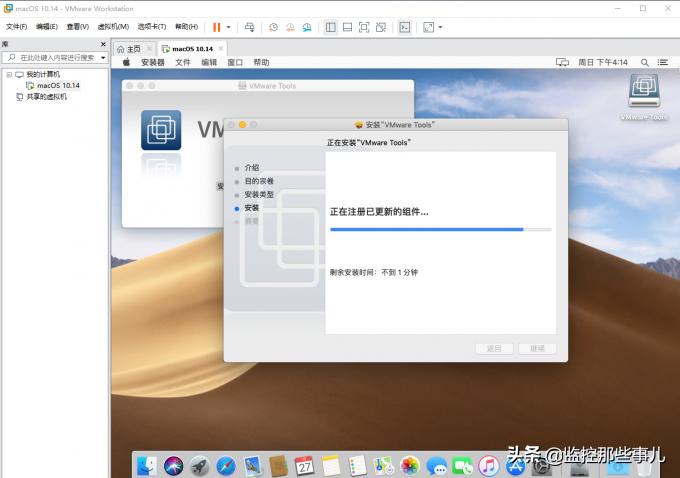
Task: Open Finder from the Dock
Action: (147, 467)
